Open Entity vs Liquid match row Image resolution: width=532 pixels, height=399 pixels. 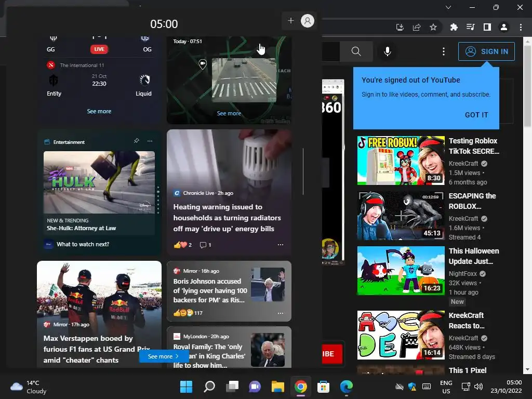[99, 85]
